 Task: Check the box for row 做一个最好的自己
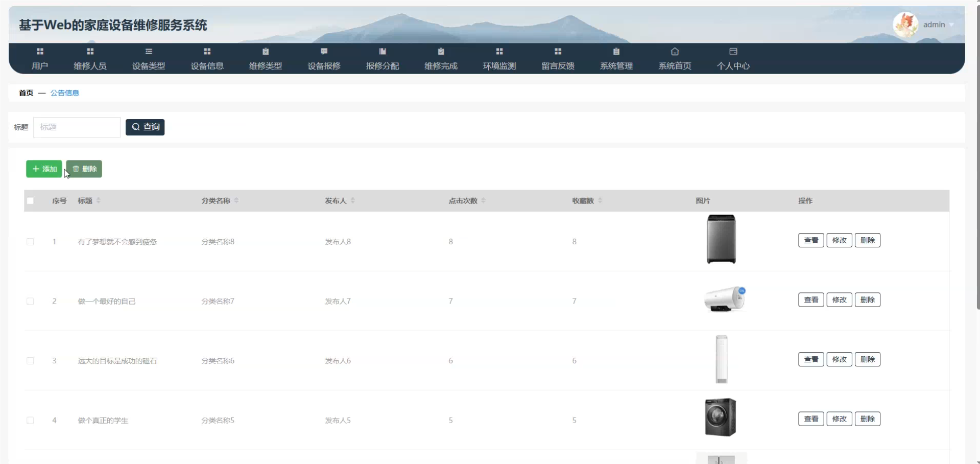pos(30,301)
